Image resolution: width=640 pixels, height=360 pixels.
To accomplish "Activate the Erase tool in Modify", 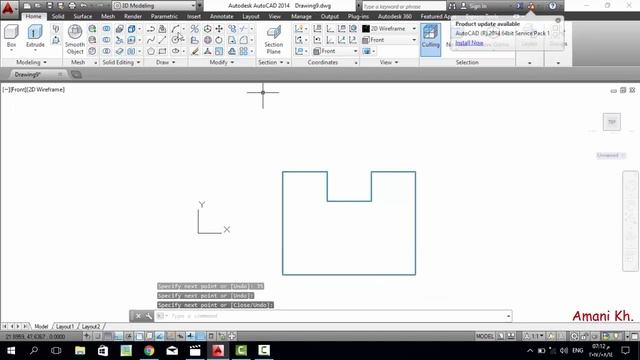I will point(195,51).
